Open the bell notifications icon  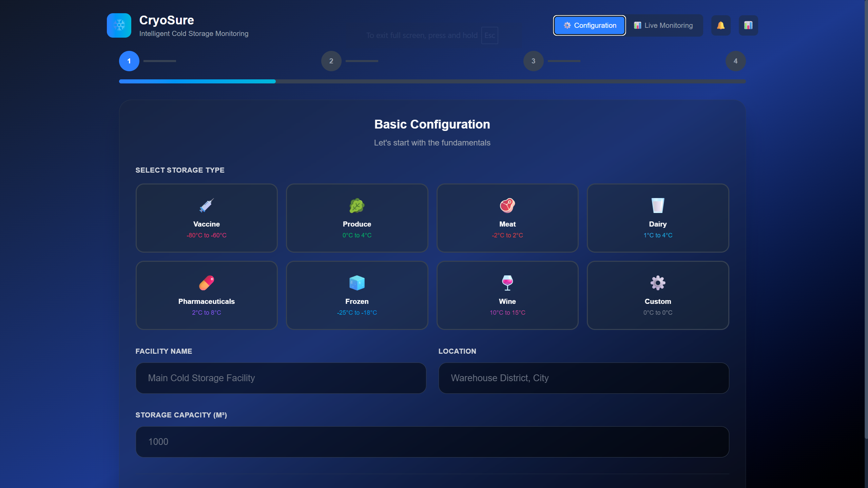(x=720, y=25)
